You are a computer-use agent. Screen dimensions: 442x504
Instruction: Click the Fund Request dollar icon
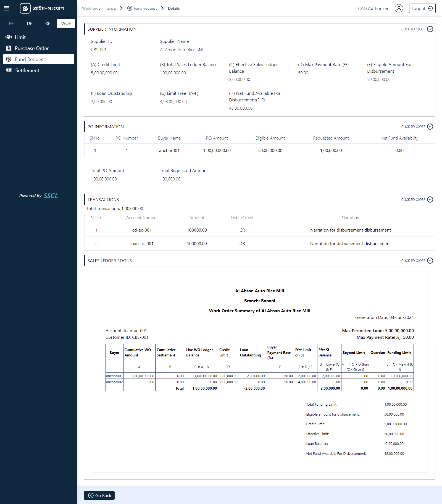coord(9,59)
